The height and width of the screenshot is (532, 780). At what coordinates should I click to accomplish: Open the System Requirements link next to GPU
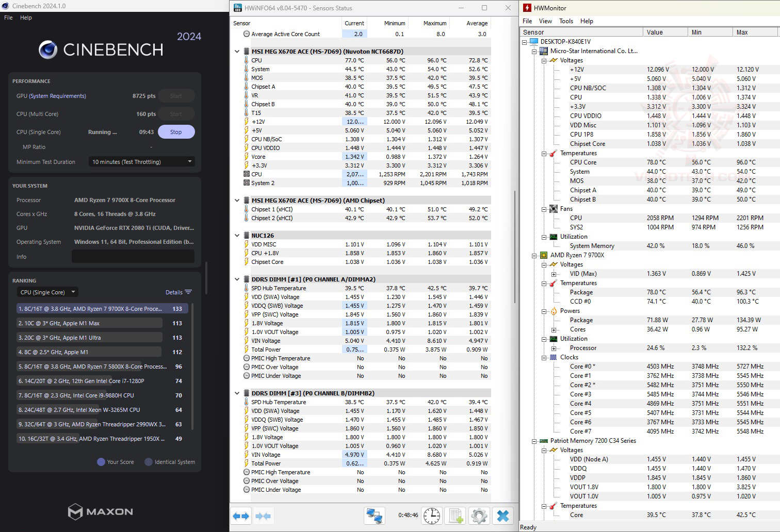tap(58, 96)
